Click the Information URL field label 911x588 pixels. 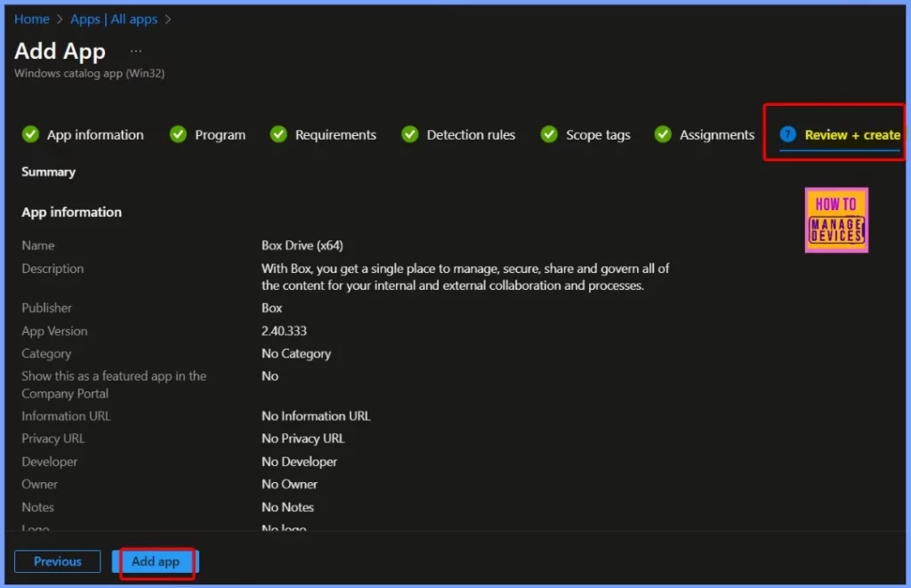point(66,416)
